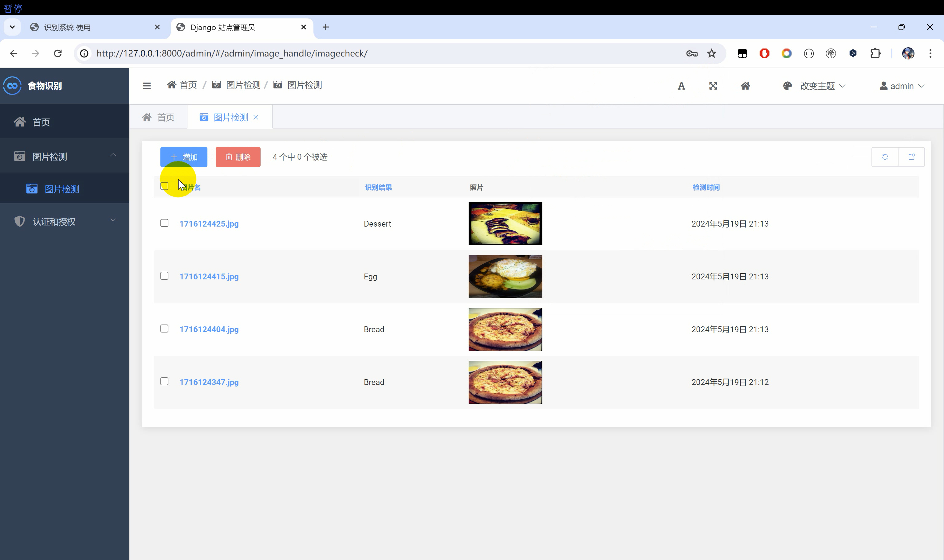This screenshot has height=560, width=944.
Task: Check the select-all checkbox in table header
Action: [164, 186]
